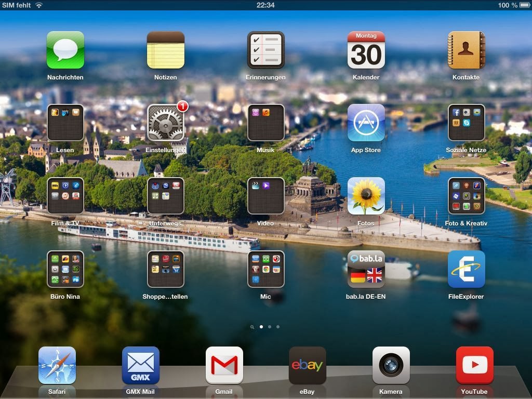The image size is (532, 399).
Task: Open the Soziale Netze folder
Action: coord(466,123)
